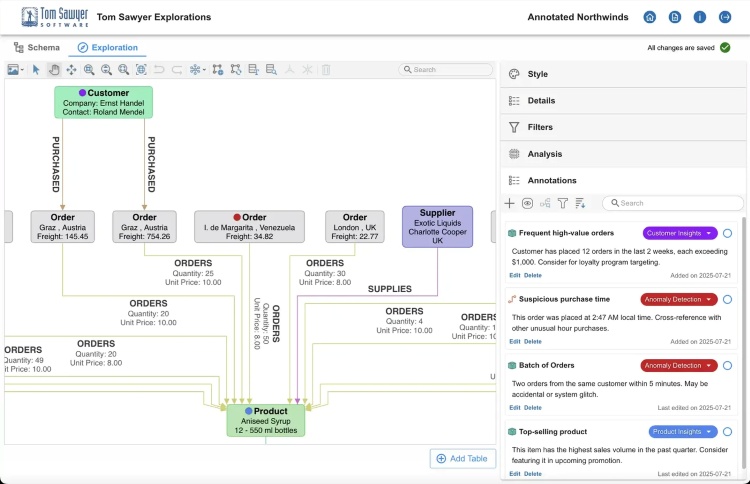The image size is (750, 484).
Task: Click Delete on Batch of Orders annotation
Action: click(x=533, y=408)
